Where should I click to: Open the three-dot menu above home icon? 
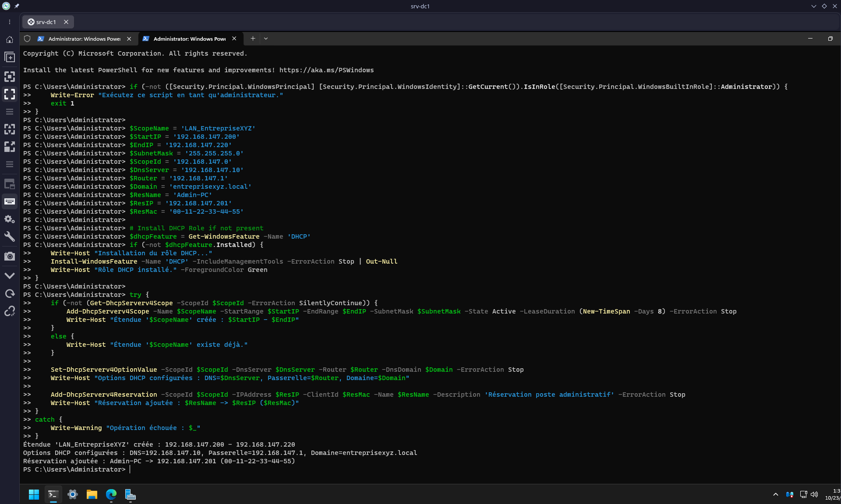(x=10, y=22)
